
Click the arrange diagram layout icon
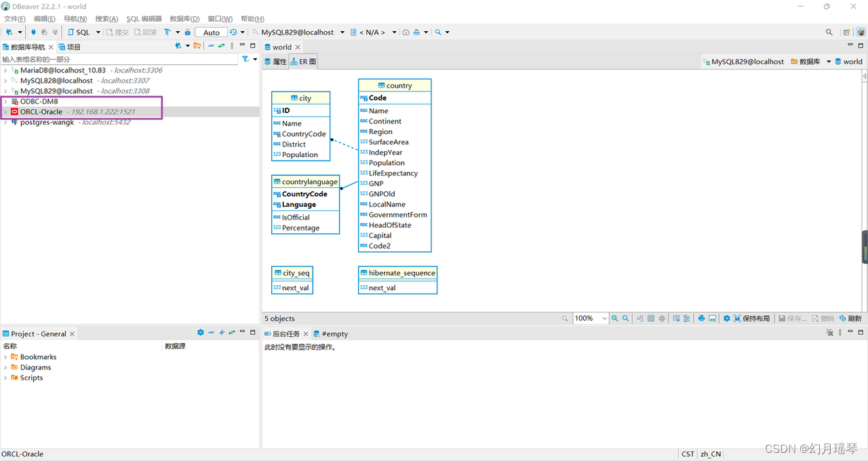click(640, 318)
